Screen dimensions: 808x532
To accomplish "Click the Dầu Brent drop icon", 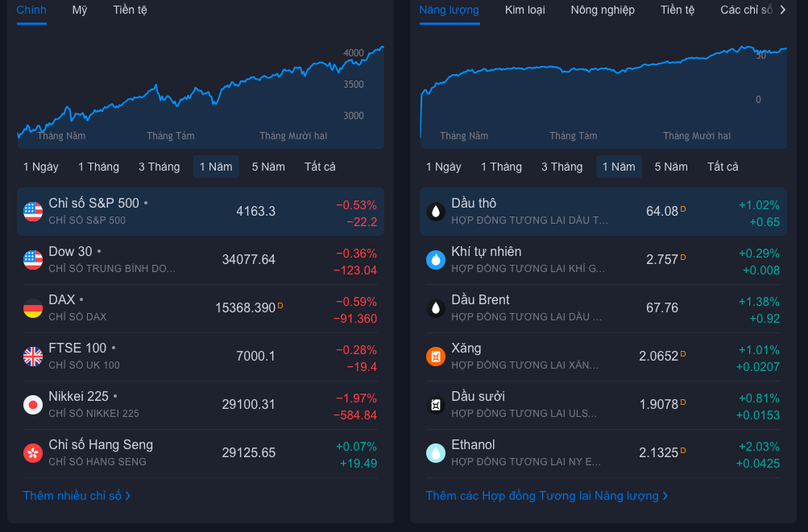I will click(x=436, y=308).
